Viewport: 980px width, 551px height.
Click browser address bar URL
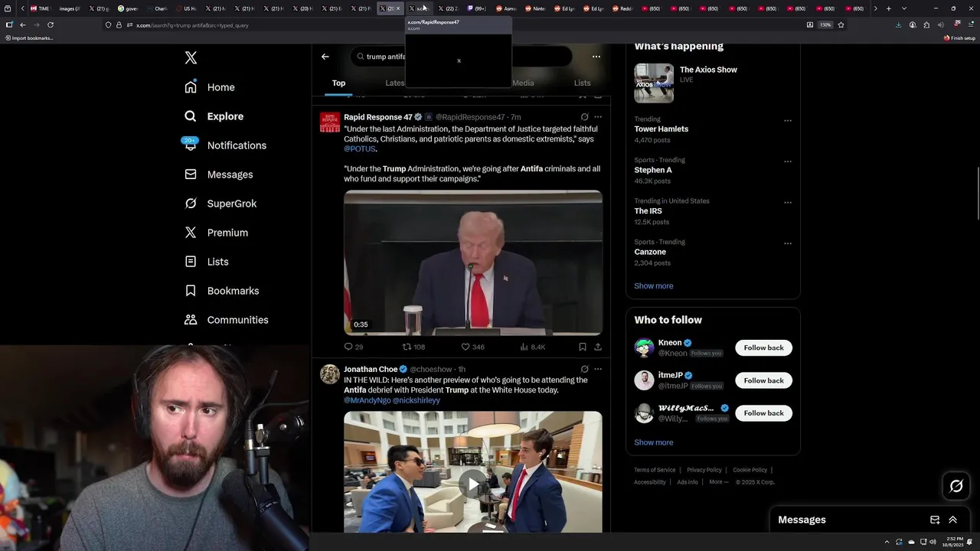192,25
